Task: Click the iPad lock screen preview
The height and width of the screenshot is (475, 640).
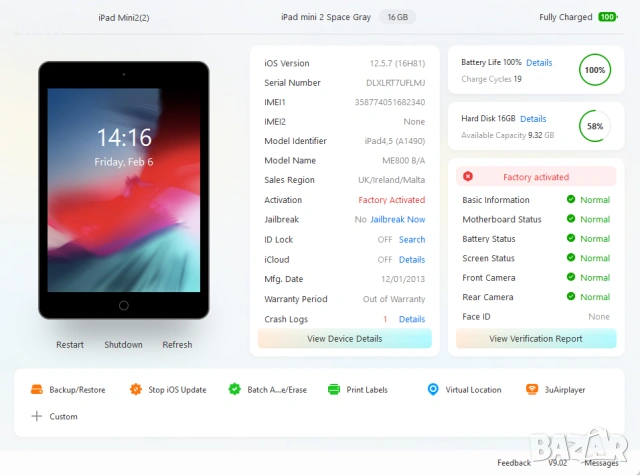Action: tap(124, 190)
